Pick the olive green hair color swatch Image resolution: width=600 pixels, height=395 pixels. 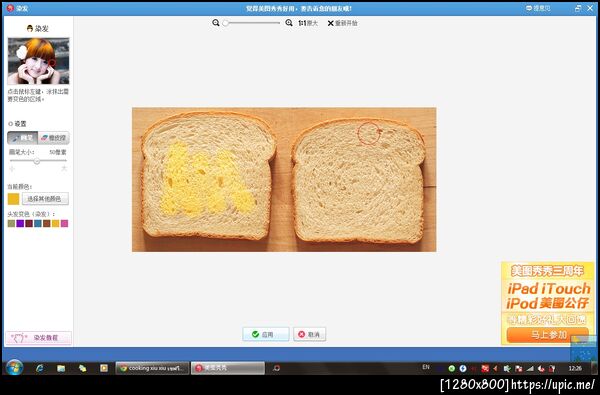point(11,224)
